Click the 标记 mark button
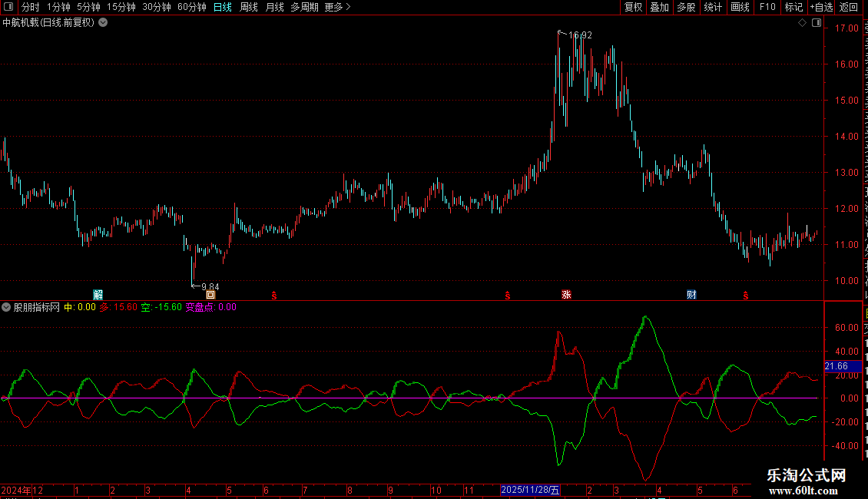The image size is (868, 499). coord(793,7)
